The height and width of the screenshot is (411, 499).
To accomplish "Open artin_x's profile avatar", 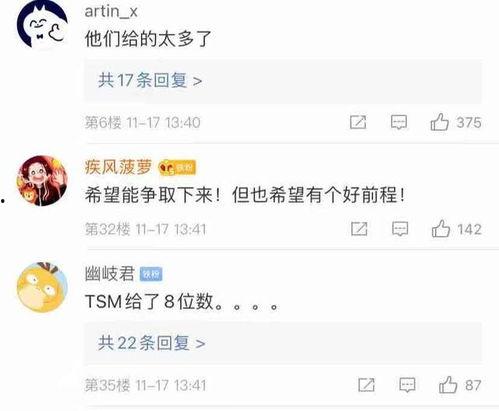I will (x=42, y=23).
